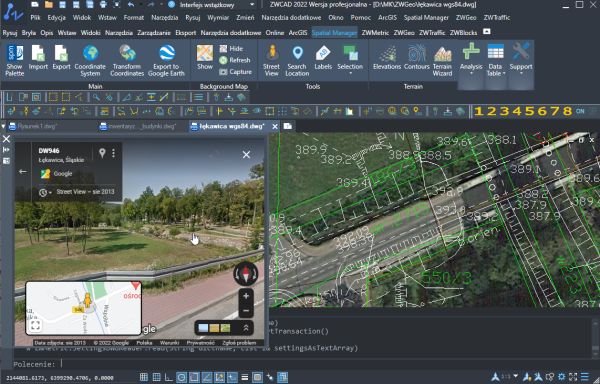Click the Show background map icon

205,57
